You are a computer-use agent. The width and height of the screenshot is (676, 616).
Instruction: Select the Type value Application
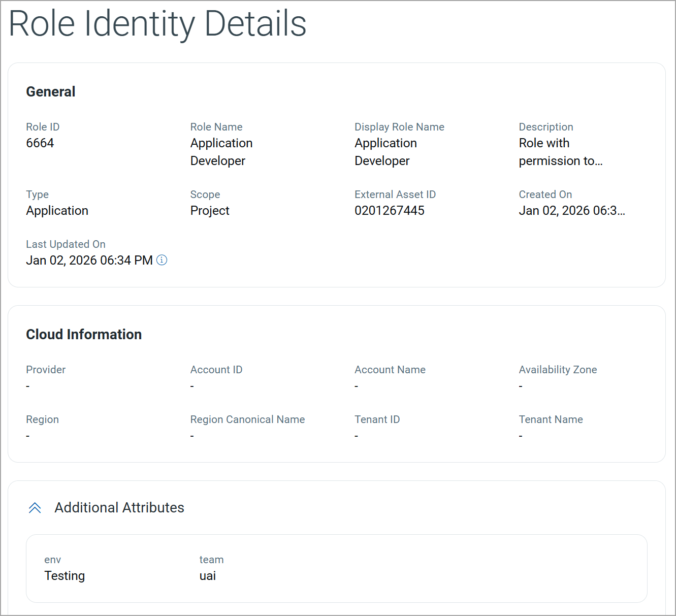[x=57, y=211]
